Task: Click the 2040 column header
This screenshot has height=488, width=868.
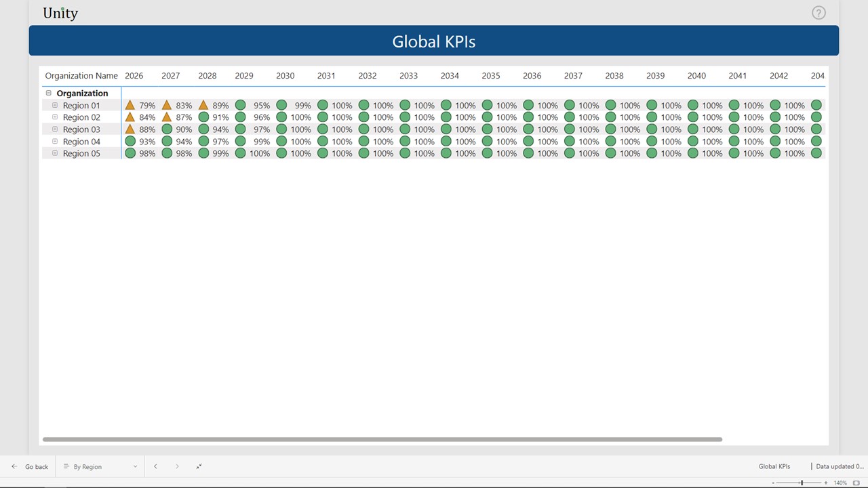Action: point(696,76)
